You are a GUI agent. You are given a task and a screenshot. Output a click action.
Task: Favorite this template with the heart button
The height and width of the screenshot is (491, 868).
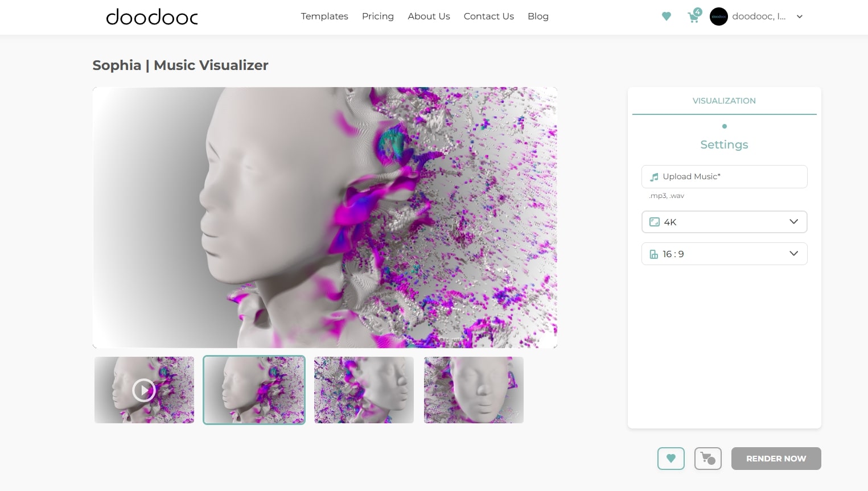[671, 459]
